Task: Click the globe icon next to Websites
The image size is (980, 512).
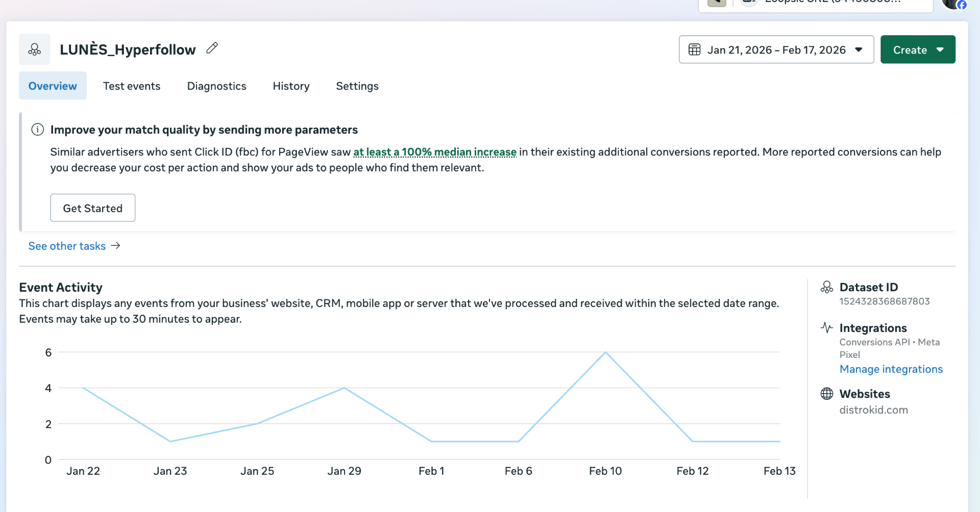Action: pos(827,393)
